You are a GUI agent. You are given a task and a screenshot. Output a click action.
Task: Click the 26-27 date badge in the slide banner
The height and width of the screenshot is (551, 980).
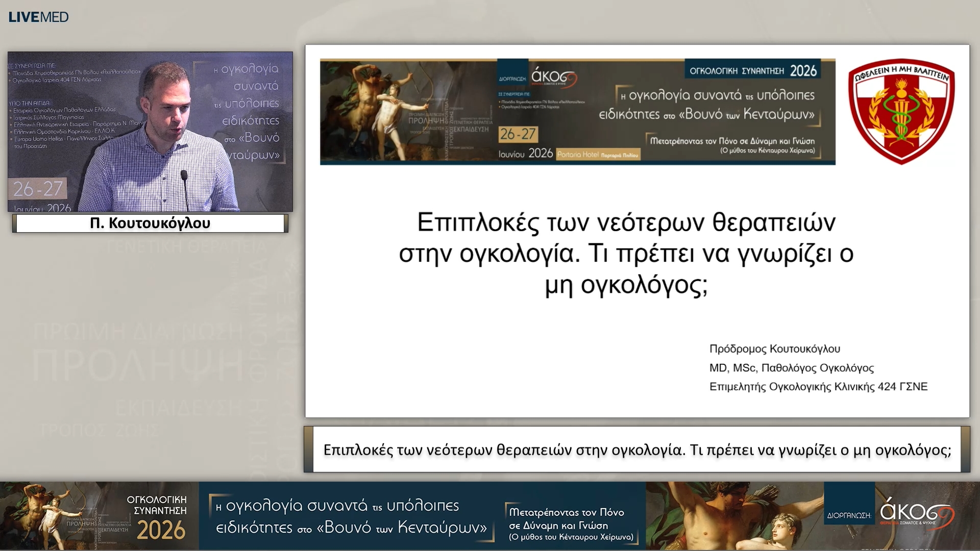[x=518, y=134]
